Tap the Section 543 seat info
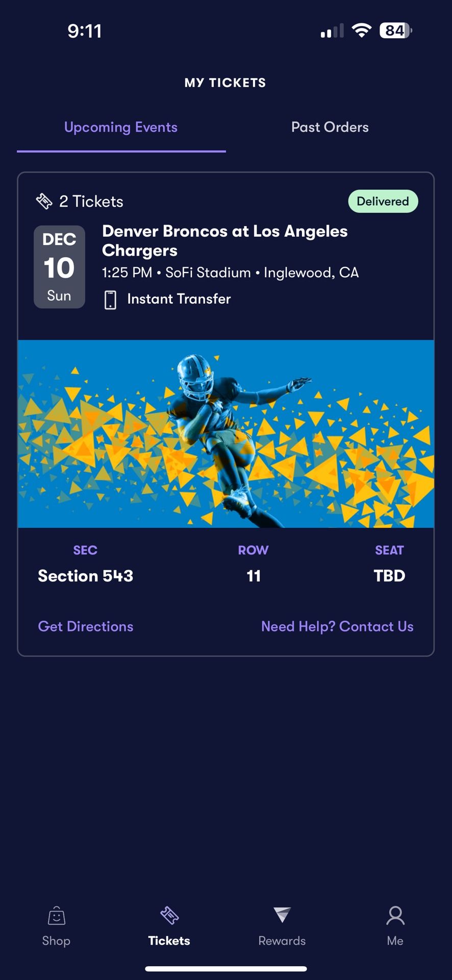The image size is (452, 980). tap(86, 576)
